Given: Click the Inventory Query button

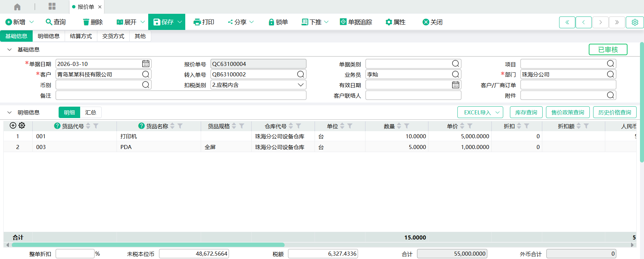Looking at the screenshot, I should point(526,112).
